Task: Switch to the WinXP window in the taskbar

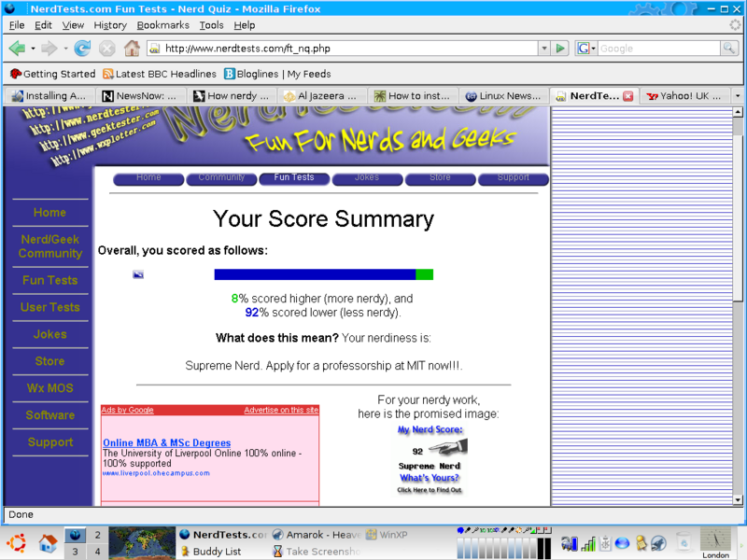Action: point(387,535)
